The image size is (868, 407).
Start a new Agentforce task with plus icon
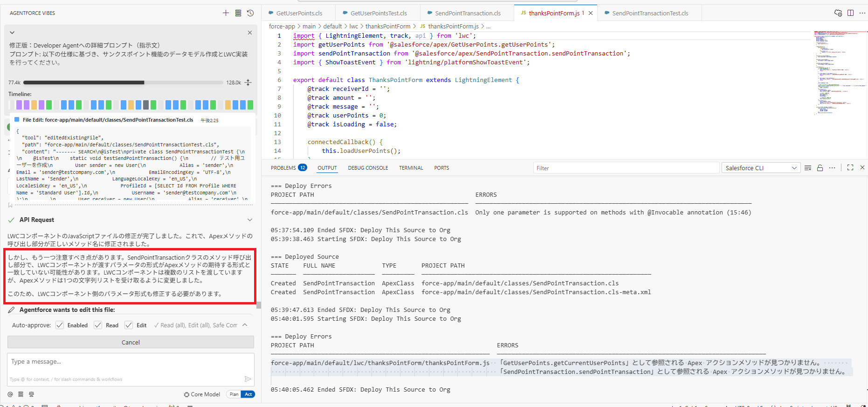226,13
